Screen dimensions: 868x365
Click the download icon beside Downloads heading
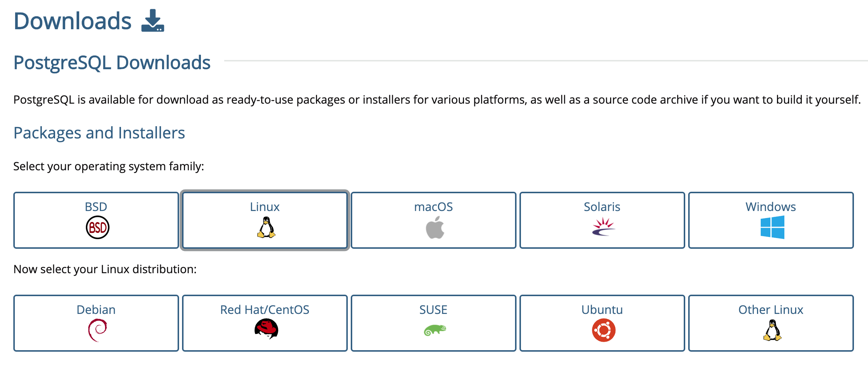click(153, 21)
